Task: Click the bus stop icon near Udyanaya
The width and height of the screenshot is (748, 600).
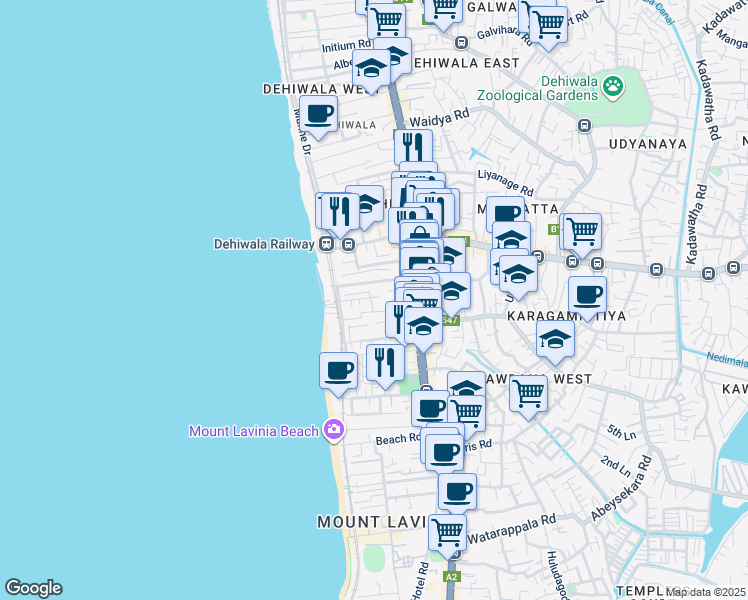Action: [585, 126]
